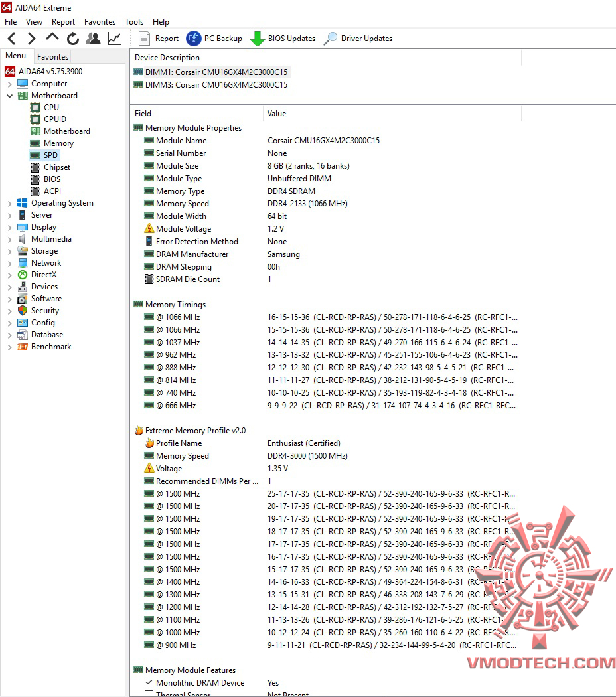616x697 pixels.
Task: Open the Chipset page
Action: pyautogui.click(x=50, y=167)
